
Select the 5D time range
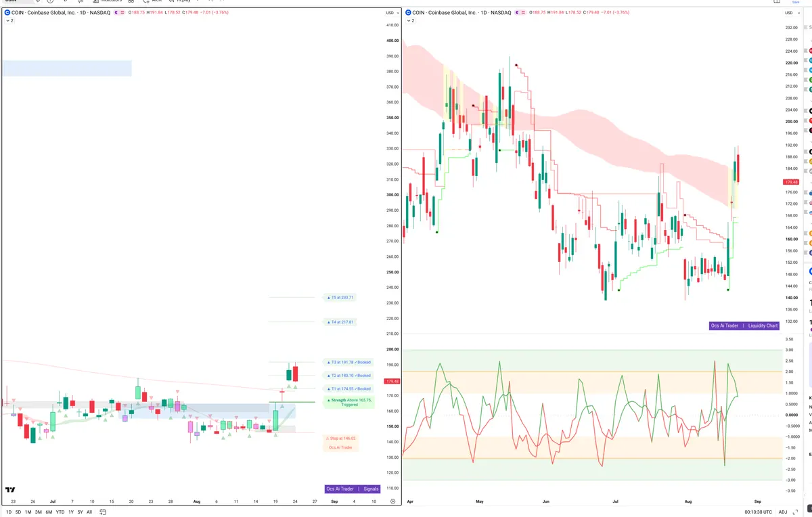[x=18, y=512]
